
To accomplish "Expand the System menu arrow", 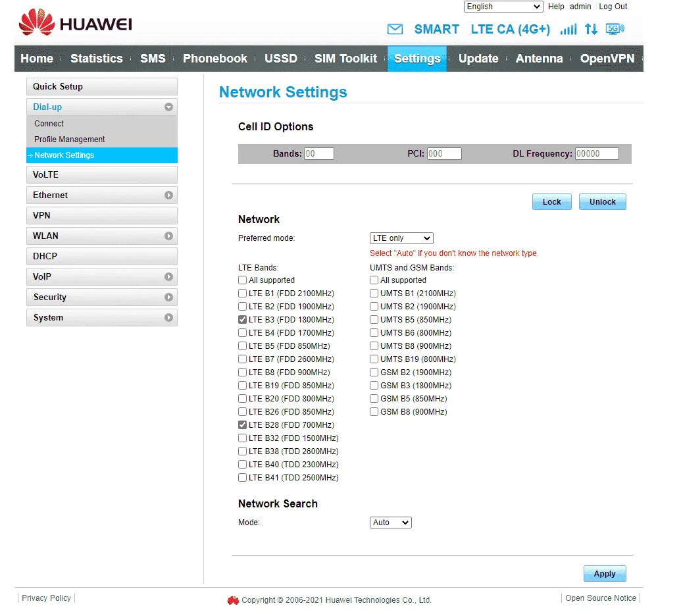I will pyautogui.click(x=168, y=318).
